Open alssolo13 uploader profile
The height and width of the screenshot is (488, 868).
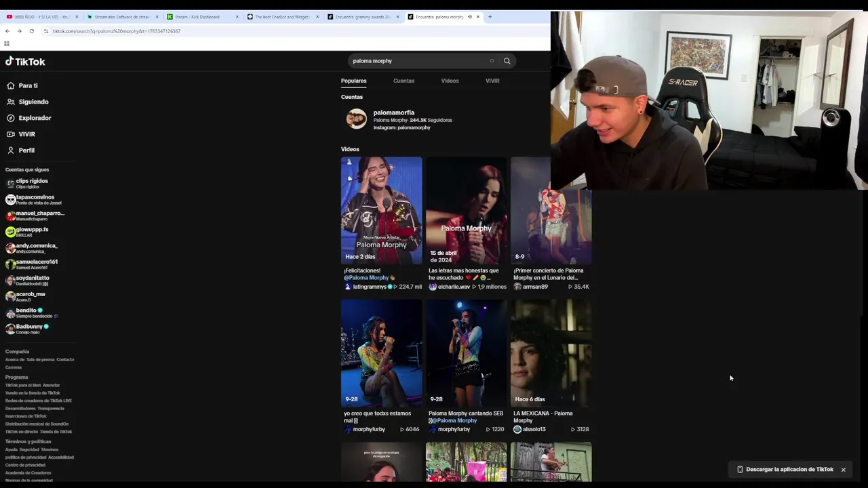530,430
